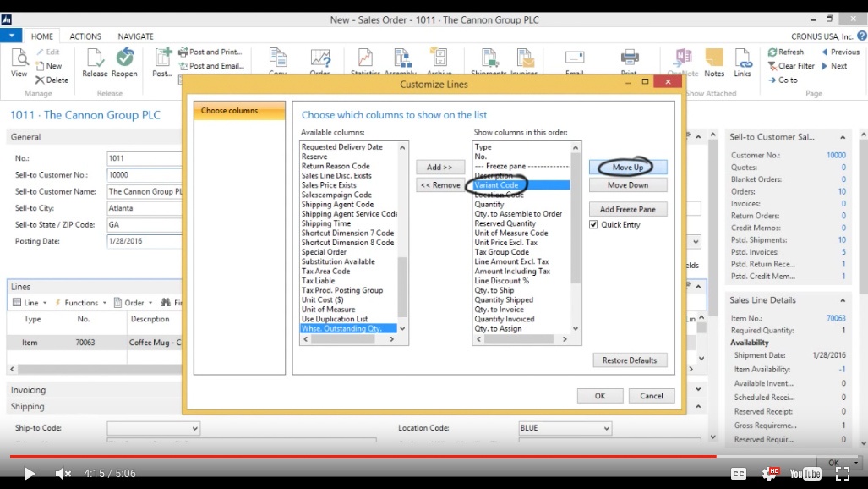The image size is (868, 489).
Task: Open Location Code BLUE dropdown
Action: 606,428
